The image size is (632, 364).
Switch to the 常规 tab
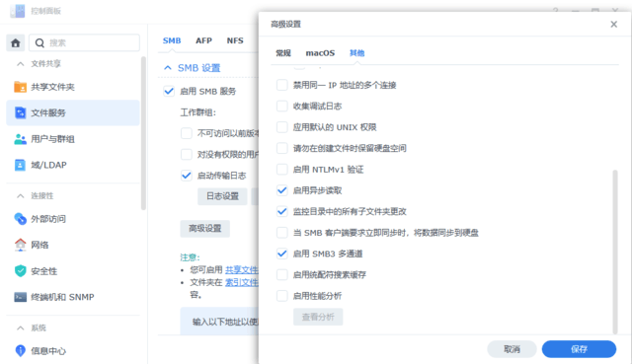tap(283, 53)
